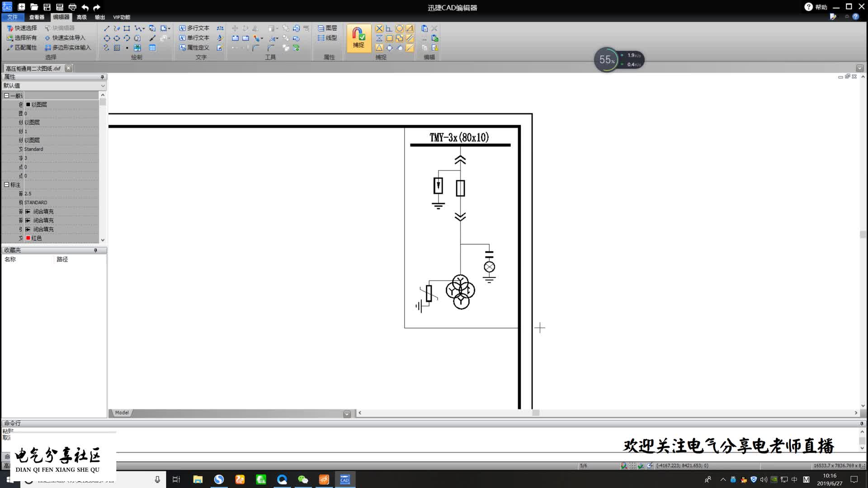Click 匹配属性 match properties
The image size is (868, 488).
tap(22, 47)
